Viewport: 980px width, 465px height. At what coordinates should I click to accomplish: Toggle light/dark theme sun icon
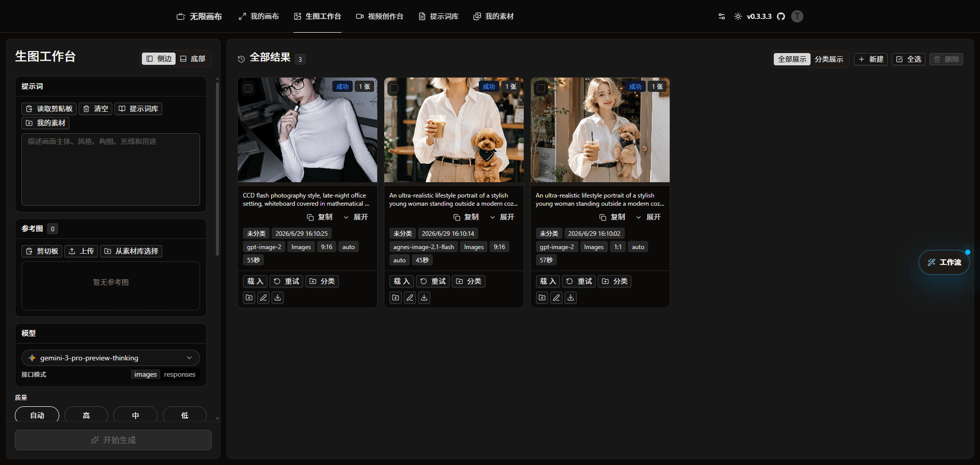(738, 16)
